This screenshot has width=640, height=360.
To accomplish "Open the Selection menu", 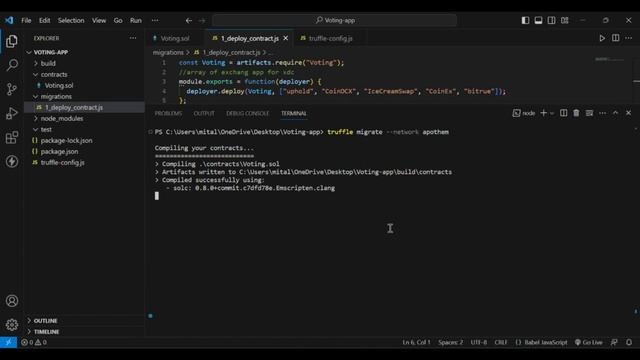I will tap(71, 20).
